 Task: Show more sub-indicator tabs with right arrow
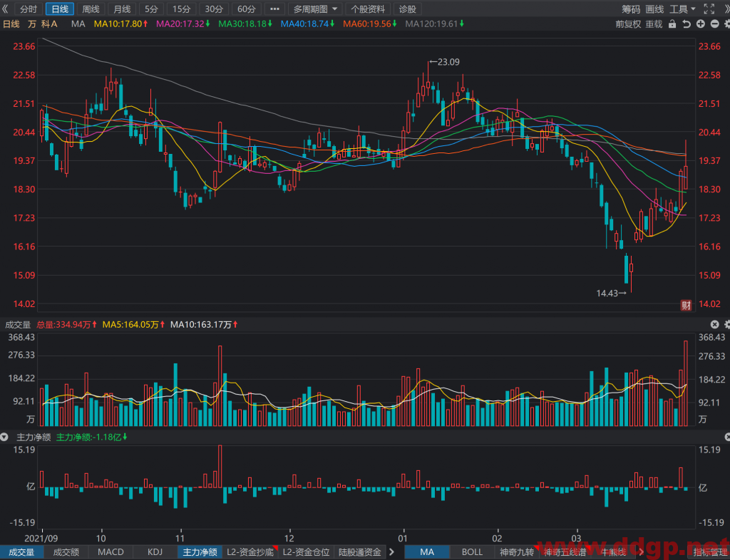(x=392, y=552)
